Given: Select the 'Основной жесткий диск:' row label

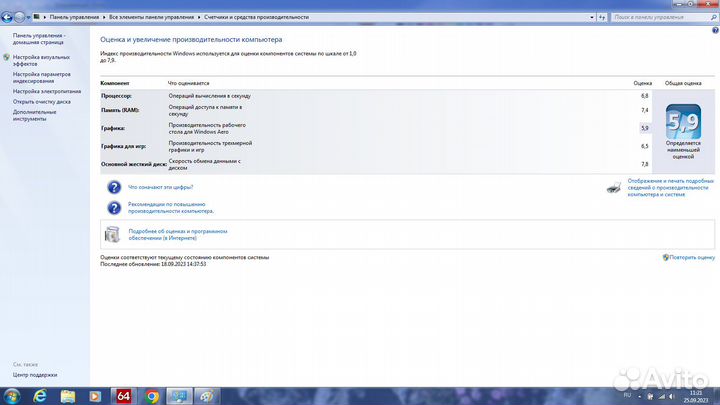Looking at the screenshot, I should point(134,164).
